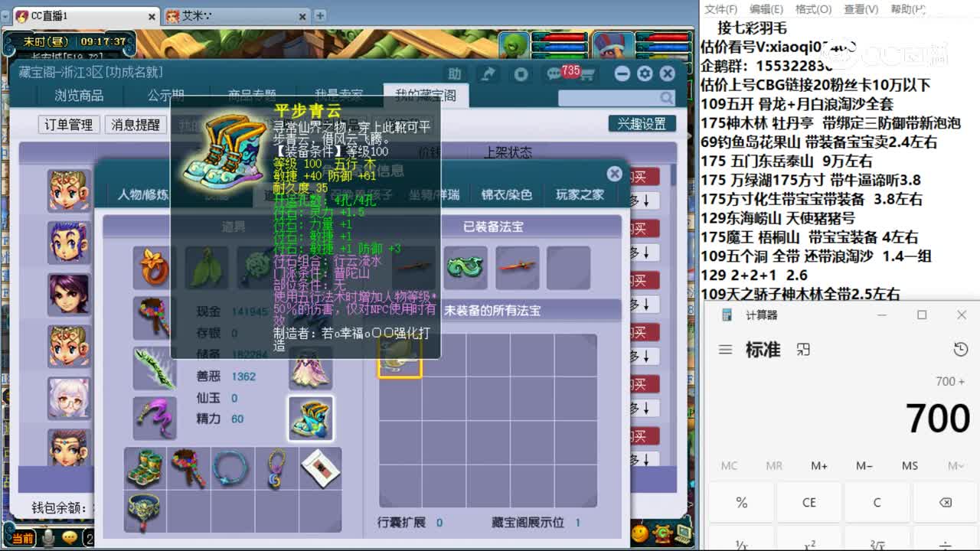
Task: Select the white-haired glasses character avatar
Action: (x=69, y=398)
